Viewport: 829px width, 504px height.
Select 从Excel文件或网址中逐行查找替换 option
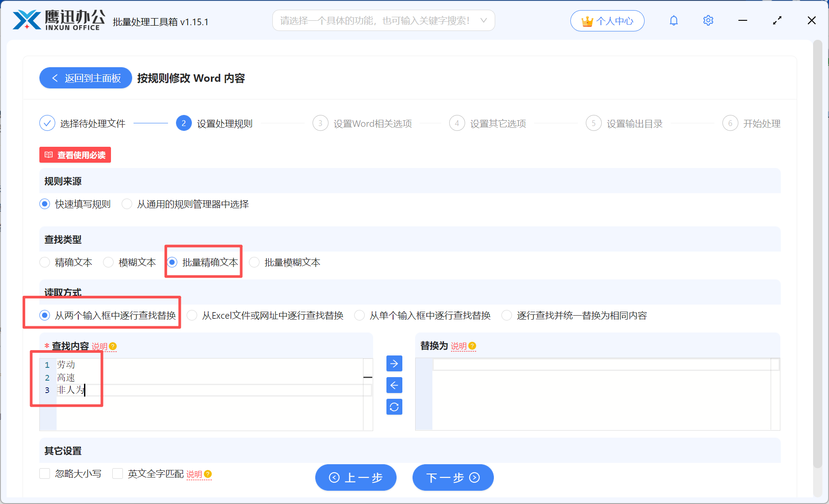coord(192,316)
